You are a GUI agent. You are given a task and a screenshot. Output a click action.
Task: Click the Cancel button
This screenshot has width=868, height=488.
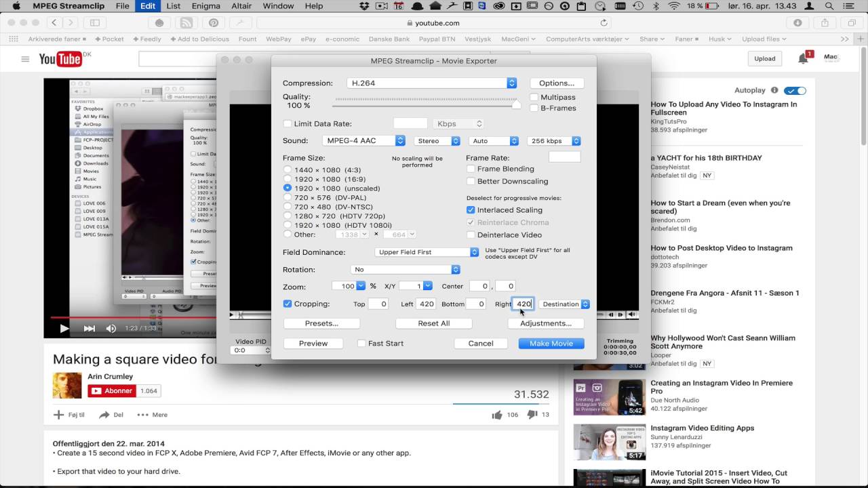click(x=481, y=344)
